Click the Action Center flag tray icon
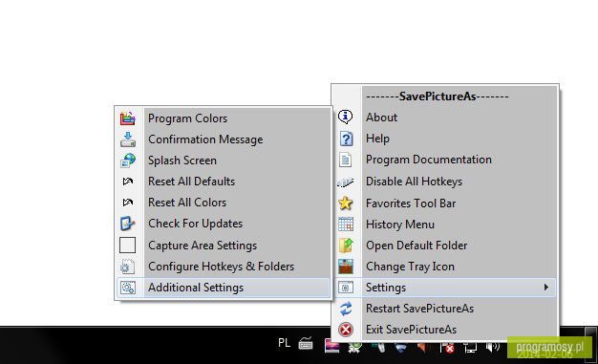 pos(447,348)
